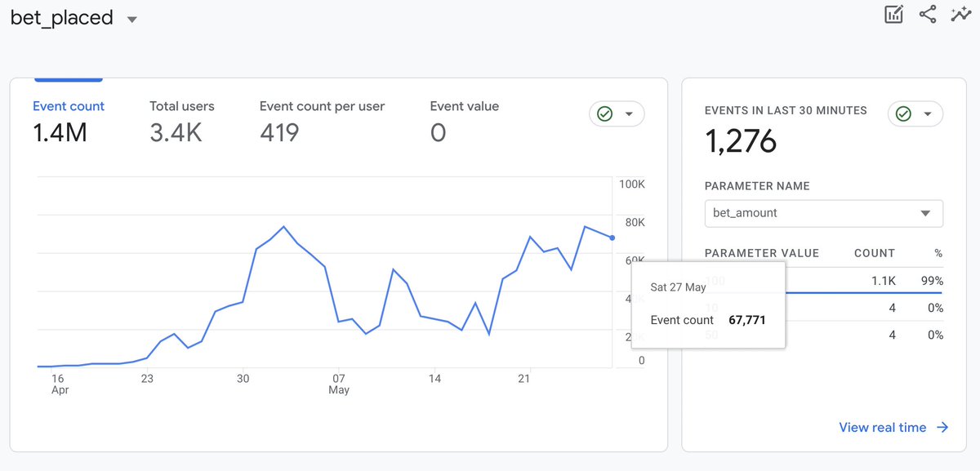Click the bet_placed report title
The width and height of the screenshot is (980, 471).
tap(62, 18)
